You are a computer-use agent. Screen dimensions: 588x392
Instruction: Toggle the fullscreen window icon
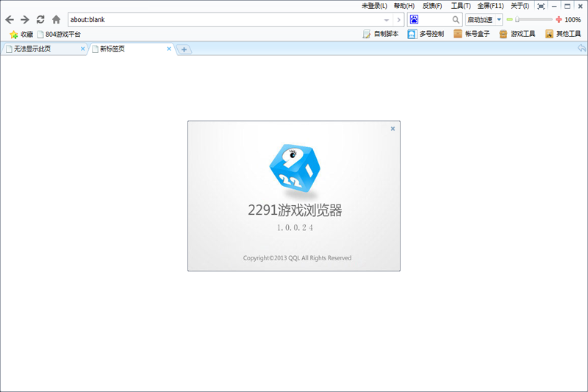click(x=541, y=6)
